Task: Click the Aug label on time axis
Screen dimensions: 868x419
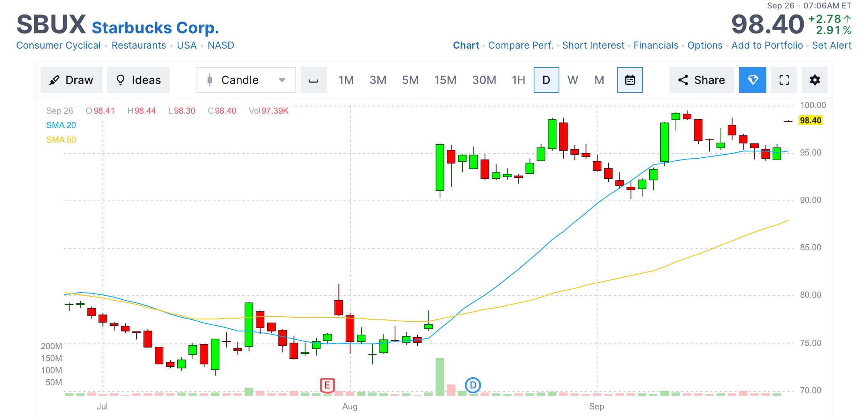Action: [x=350, y=407]
